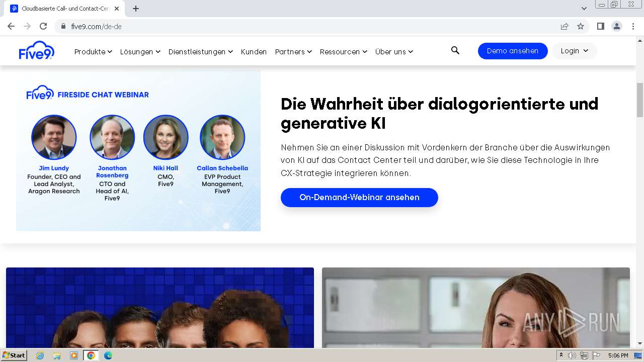Image resolution: width=644 pixels, height=362 pixels.
Task: Launch Microsoft Edge from the taskbar
Action: click(108, 355)
